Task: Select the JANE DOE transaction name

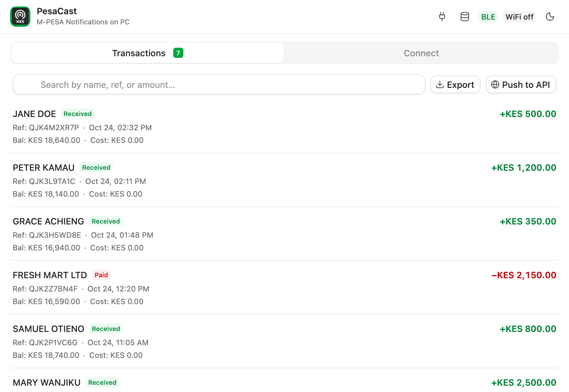Action: point(34,114)
